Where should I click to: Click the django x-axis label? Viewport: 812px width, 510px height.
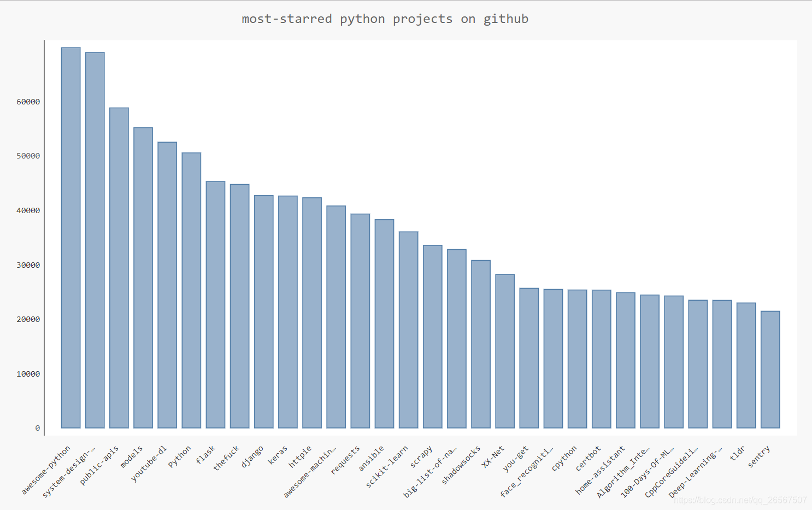[252, 456]
